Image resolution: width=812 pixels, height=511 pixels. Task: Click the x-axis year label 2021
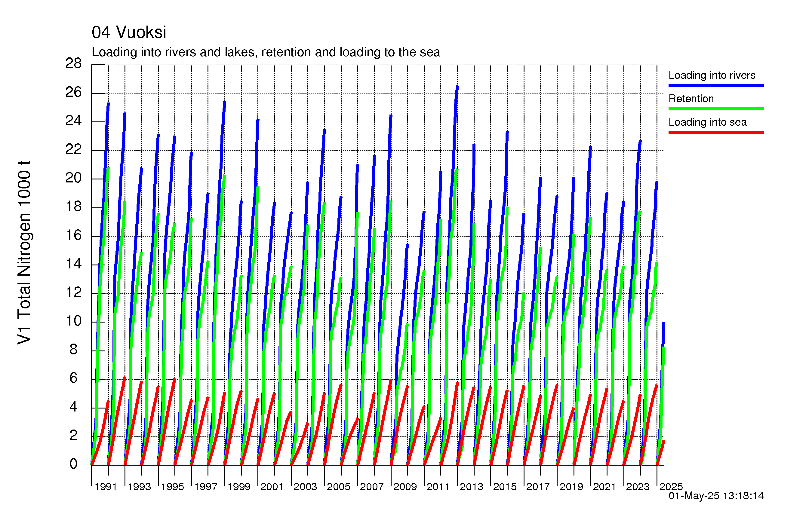click(x=604, y=487)
